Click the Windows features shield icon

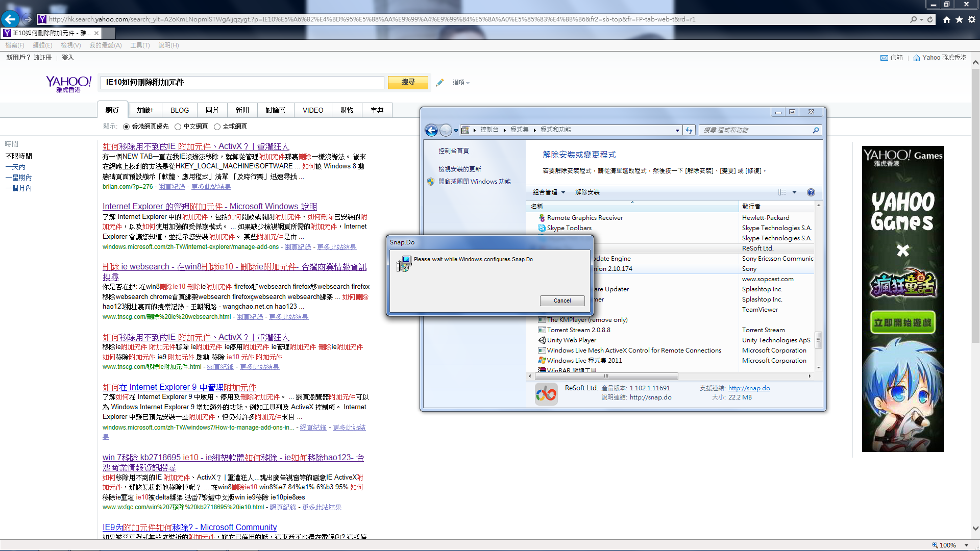(431, 182)
